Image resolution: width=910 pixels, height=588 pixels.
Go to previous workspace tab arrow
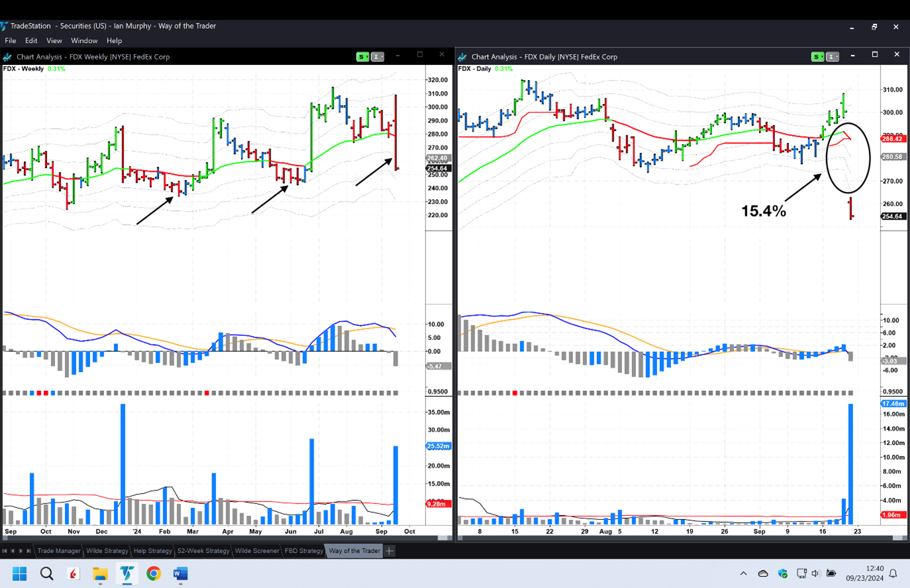point(13,551)
